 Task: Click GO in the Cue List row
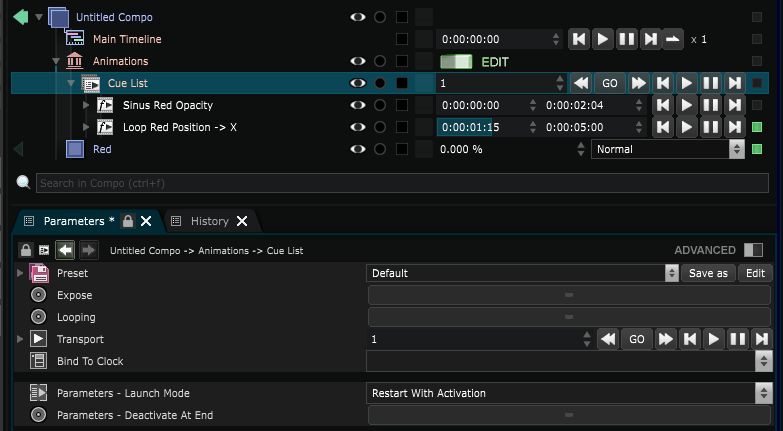pos(610,83)
